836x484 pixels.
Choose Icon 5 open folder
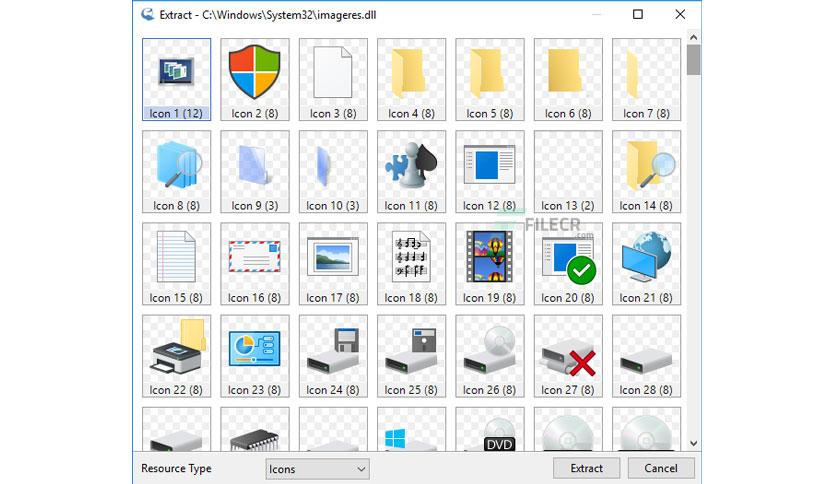tap(490, 79)
